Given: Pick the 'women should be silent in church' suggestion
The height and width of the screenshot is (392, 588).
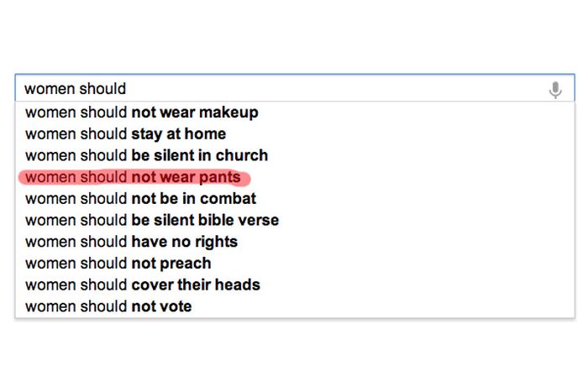Looking at the screenshot, I should (x=146, y=155).
